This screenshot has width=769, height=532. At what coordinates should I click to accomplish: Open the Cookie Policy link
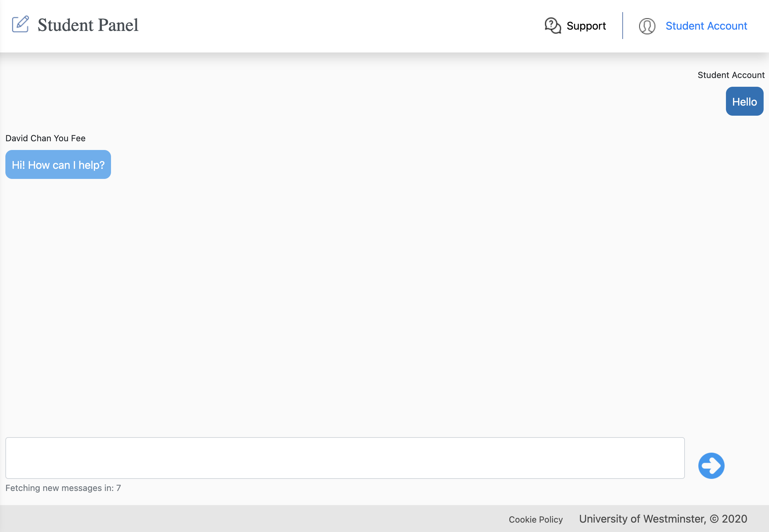tap(536, 520)
